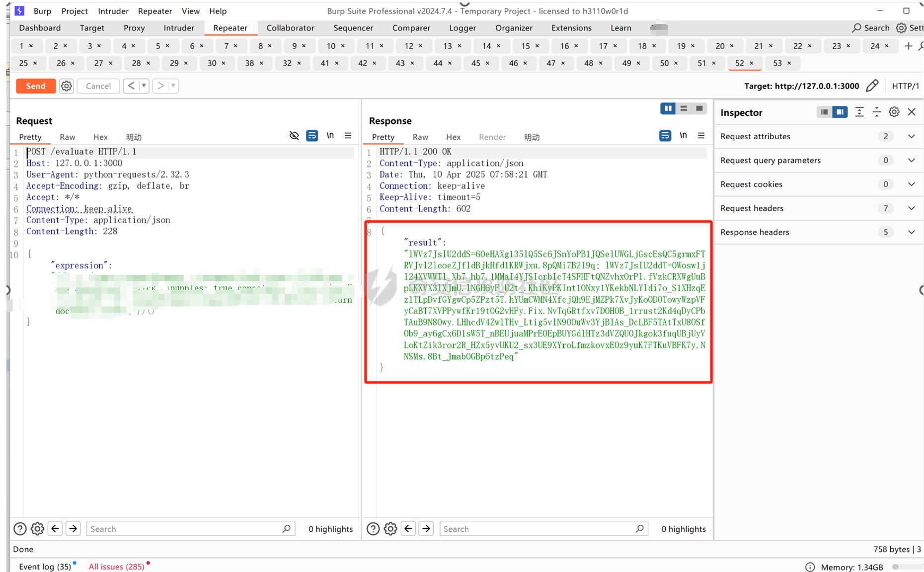
Task: Toggle hide non-printable characters eye icon in Request
Action: 294,136
